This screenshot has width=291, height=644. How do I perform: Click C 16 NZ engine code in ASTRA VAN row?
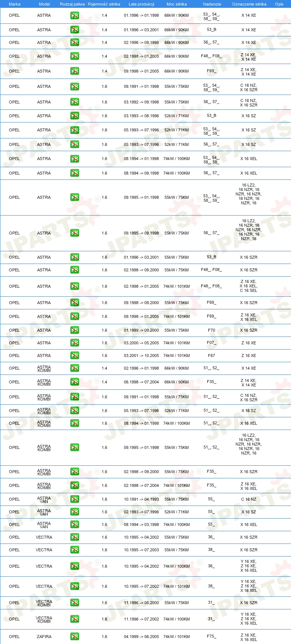249,499
